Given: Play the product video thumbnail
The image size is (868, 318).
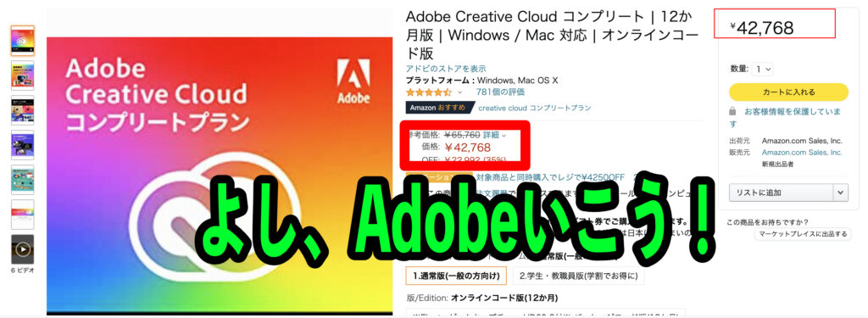Looking at the screenshot, I should tap(23, 249).
